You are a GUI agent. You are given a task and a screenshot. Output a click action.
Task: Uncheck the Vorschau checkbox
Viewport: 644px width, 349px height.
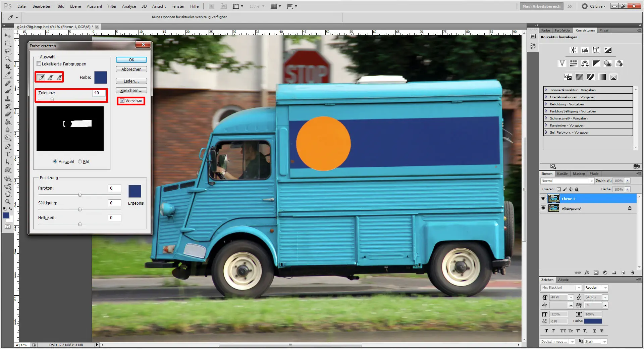[122, 101]
